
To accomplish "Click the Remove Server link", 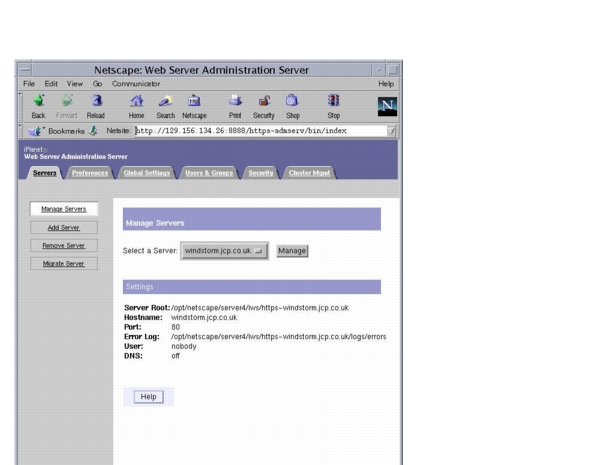I will (x=64, y=246).
